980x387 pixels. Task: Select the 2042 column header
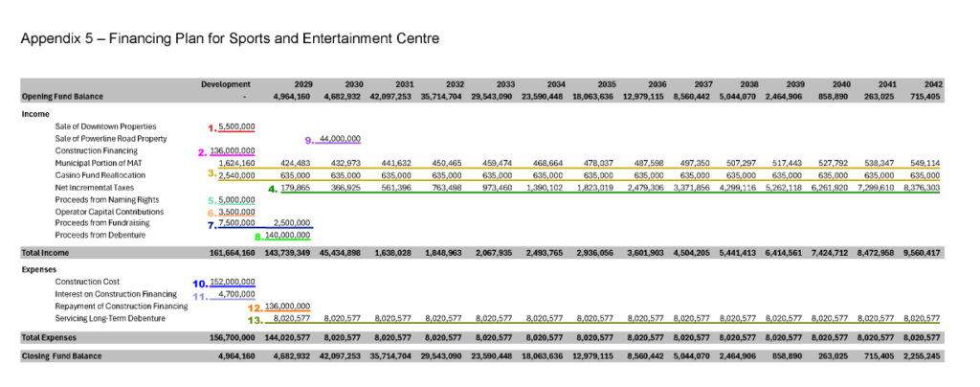[x=932, y=84]
